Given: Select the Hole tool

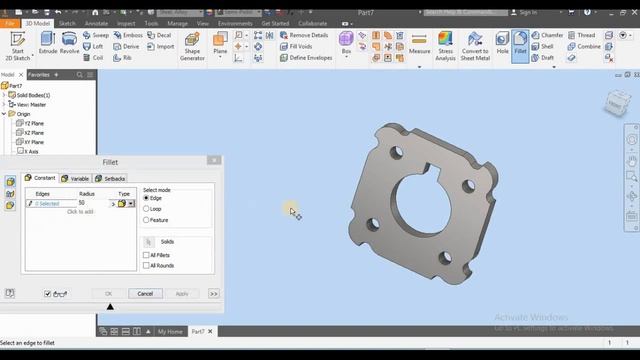Looking at the screenshot, I should 502,43.
